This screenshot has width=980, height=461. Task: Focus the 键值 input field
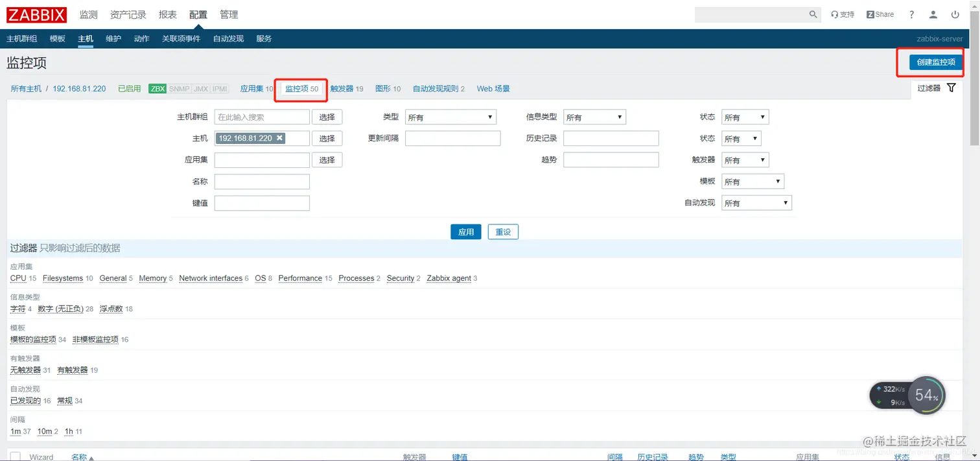(262, 203)
